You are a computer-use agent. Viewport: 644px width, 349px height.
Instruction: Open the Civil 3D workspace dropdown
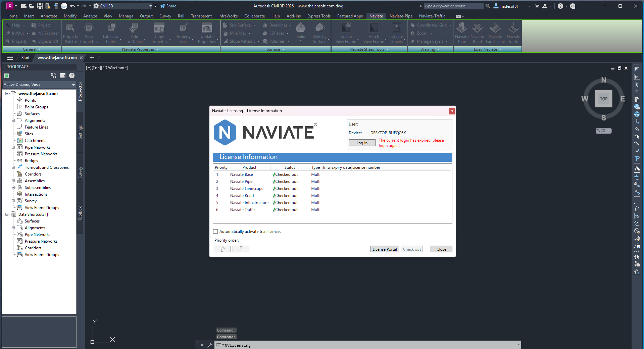click(x=123, y=6)
